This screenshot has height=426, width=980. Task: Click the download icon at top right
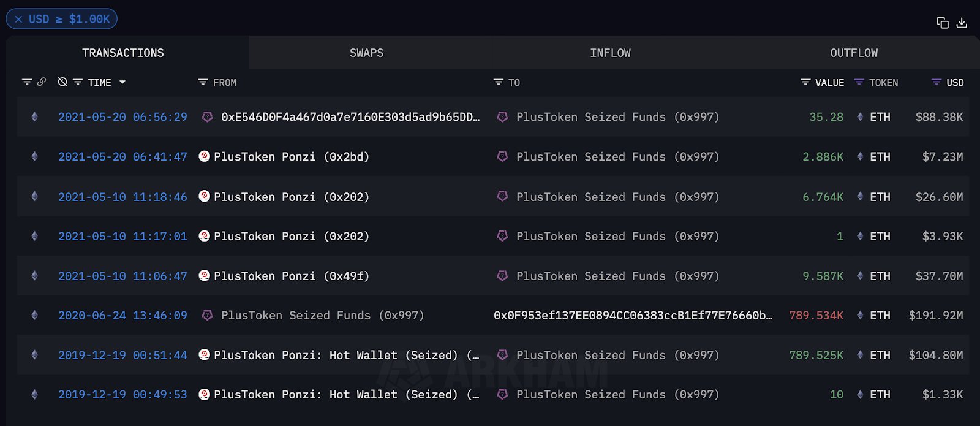tap(962, 23)
